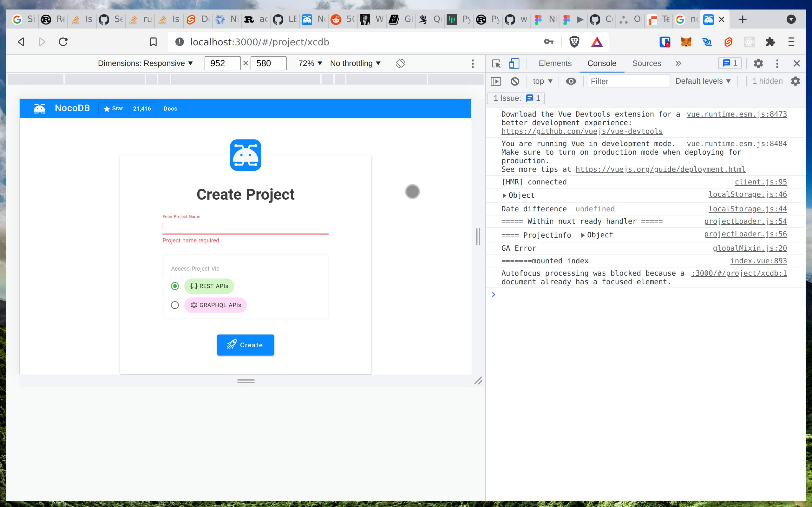Viewport: 812px width, 507px height.
Task: Select the GRAPHQL APIs radio button
Action: [x=175, y=305]
